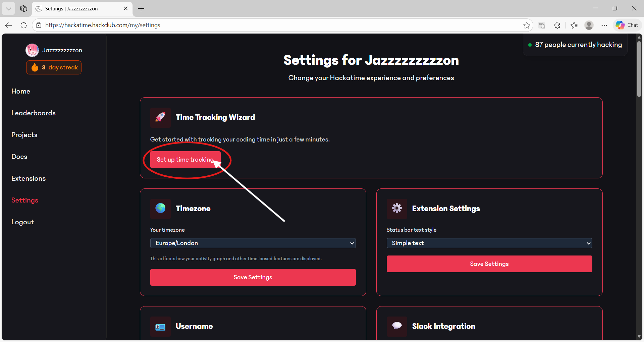The width and height of the screenshot is (644, 342).
Task: Close the Settings browser tab
Action: (126, 9)
